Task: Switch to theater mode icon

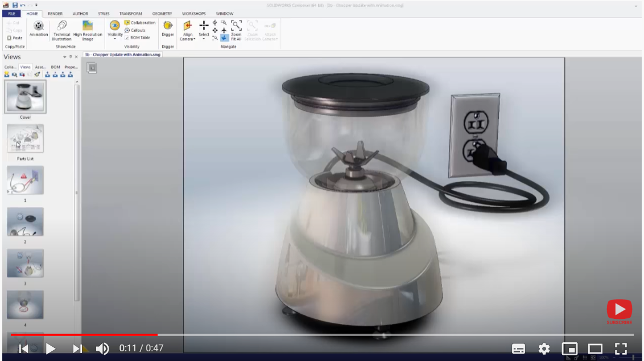Action: click(595, 348)
